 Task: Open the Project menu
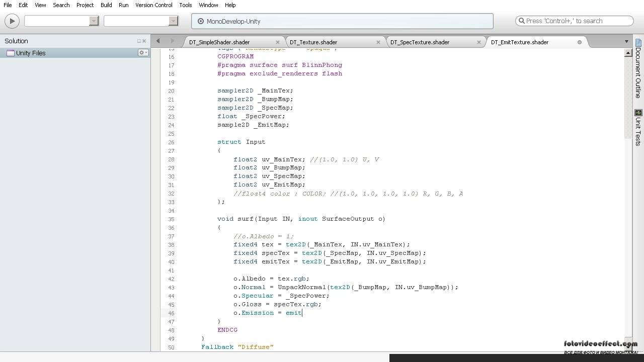click(85, 5)
